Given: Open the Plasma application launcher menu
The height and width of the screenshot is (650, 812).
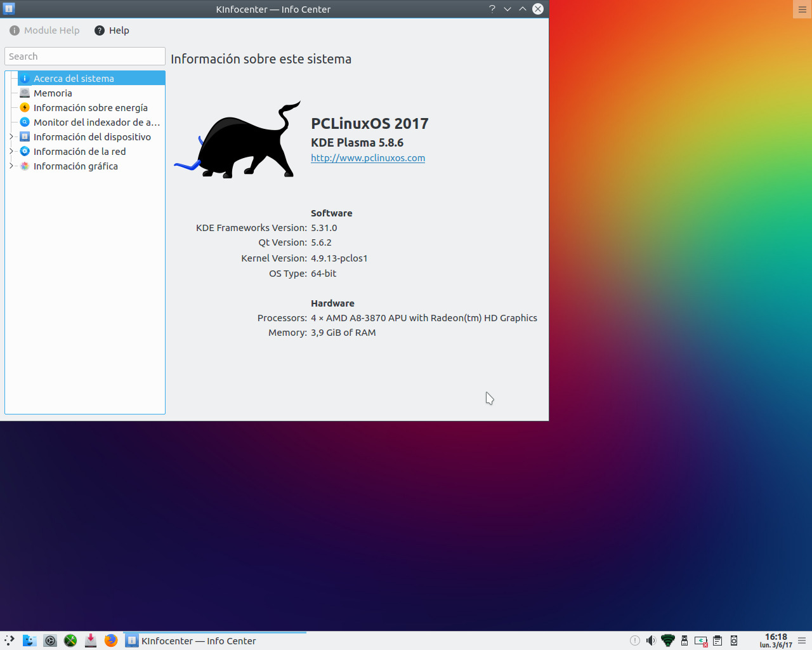Looking at the screenshot, I should click(9, 640).
